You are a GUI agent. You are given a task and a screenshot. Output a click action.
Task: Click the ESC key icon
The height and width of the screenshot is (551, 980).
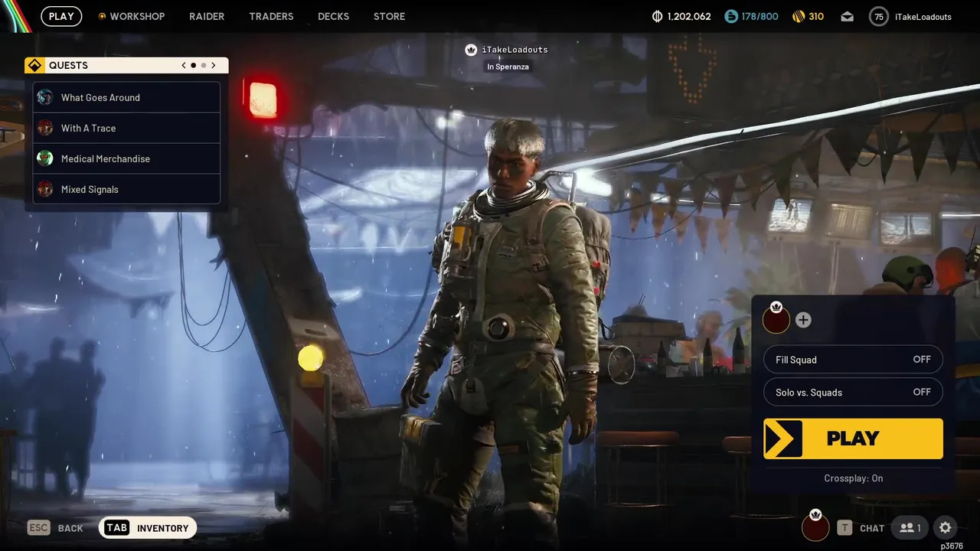[x=39, y=527]
